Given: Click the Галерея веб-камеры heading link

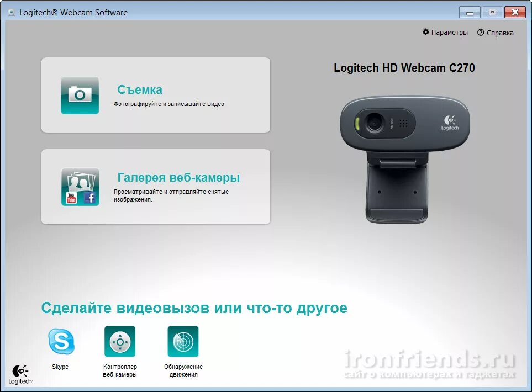Looking at the screenshot, I should click(179, 177).
